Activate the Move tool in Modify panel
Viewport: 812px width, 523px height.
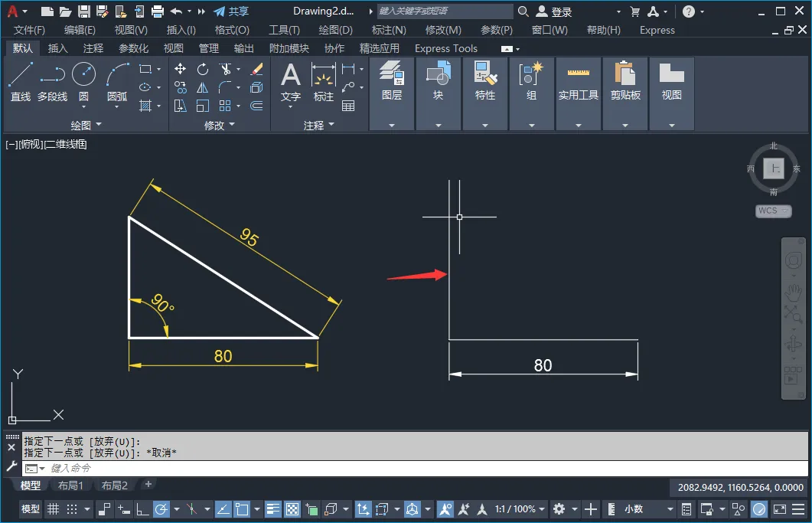[x=180, y=69]
